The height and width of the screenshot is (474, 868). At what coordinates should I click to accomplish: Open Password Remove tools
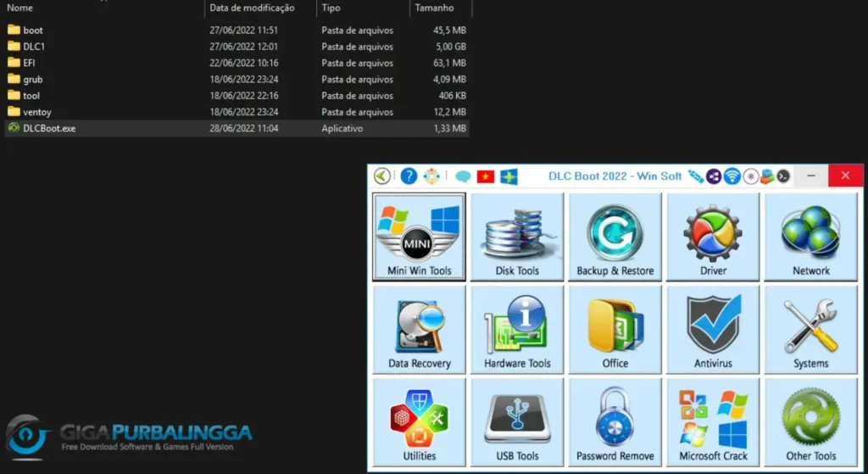coord(615,422)
